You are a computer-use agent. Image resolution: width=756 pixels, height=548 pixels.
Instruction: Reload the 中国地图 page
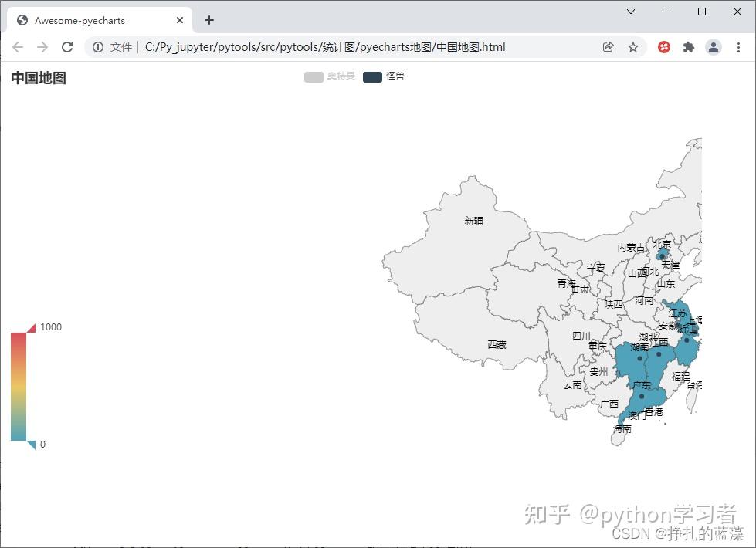tap(67, 47)
